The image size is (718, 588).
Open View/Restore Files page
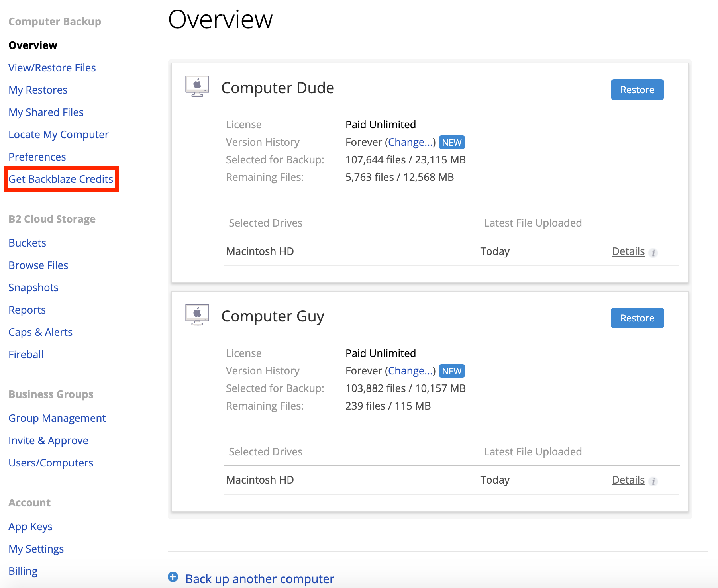52,68
